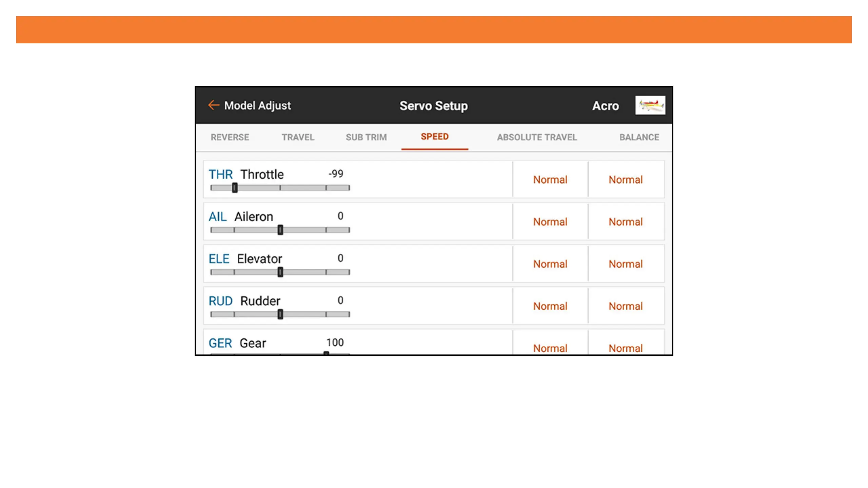Open the BALANCE tab
The height and width of the screenshot is (488, 868).
(x=639, y=137)
